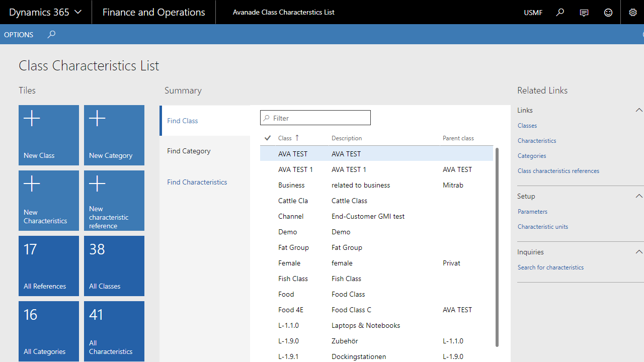Select the Channel class row
Image resolution: width=644 pixels, height=362 pixels.
[376, 216]
